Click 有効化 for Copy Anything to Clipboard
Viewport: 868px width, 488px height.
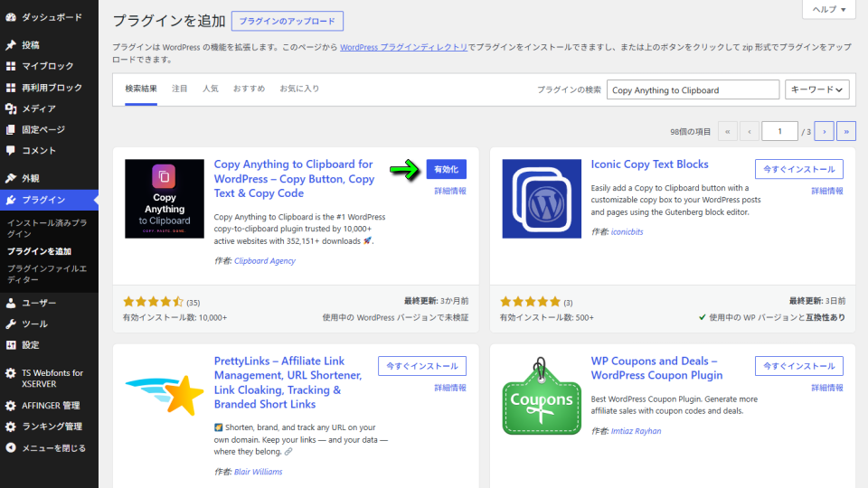446,169
